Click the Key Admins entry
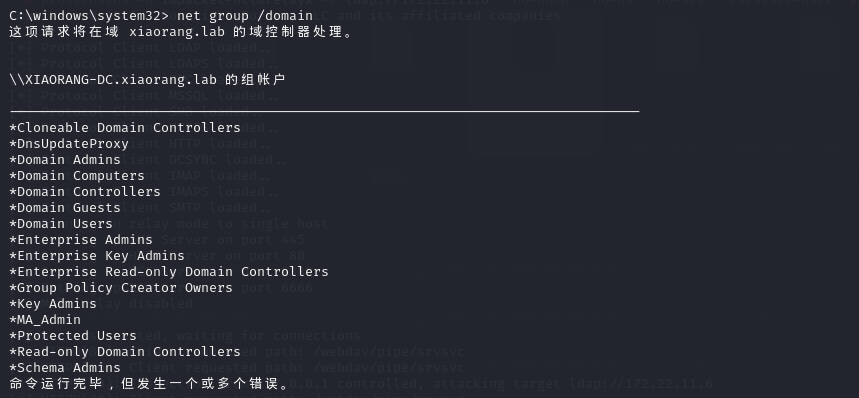The image size is (859, 398). [x=53, y=304]
